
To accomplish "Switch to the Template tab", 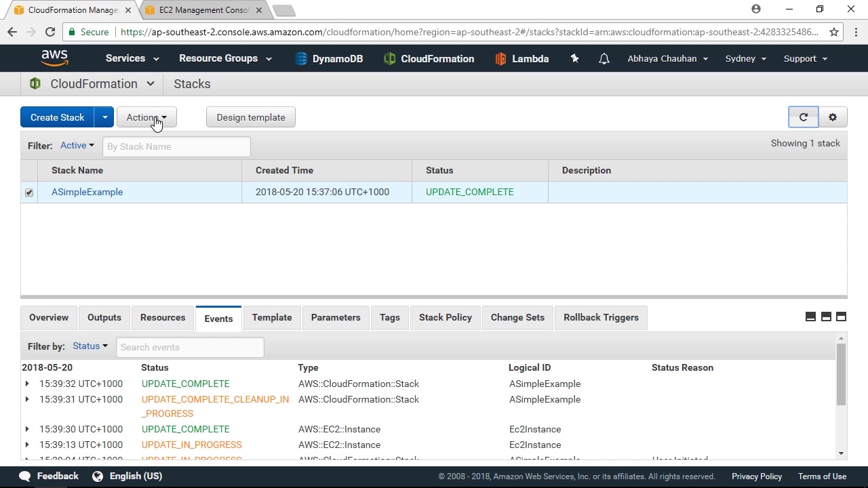I will (x=272, y=317).
